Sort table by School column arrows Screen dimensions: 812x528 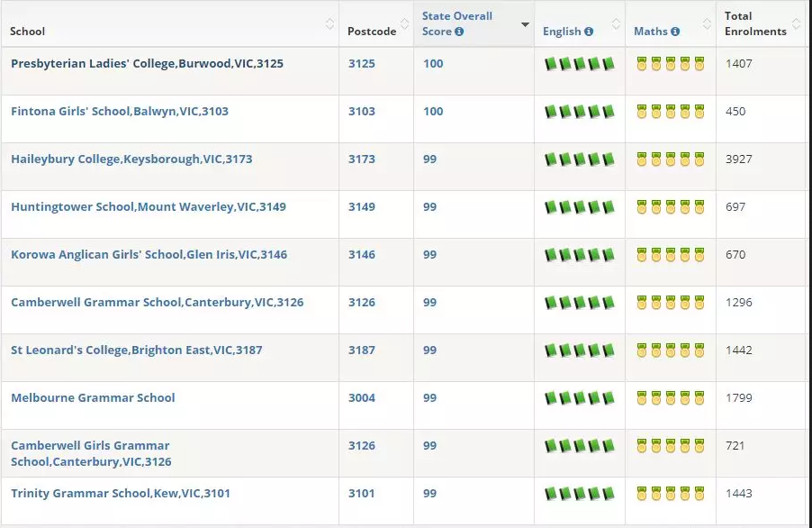tap(329, 23)
